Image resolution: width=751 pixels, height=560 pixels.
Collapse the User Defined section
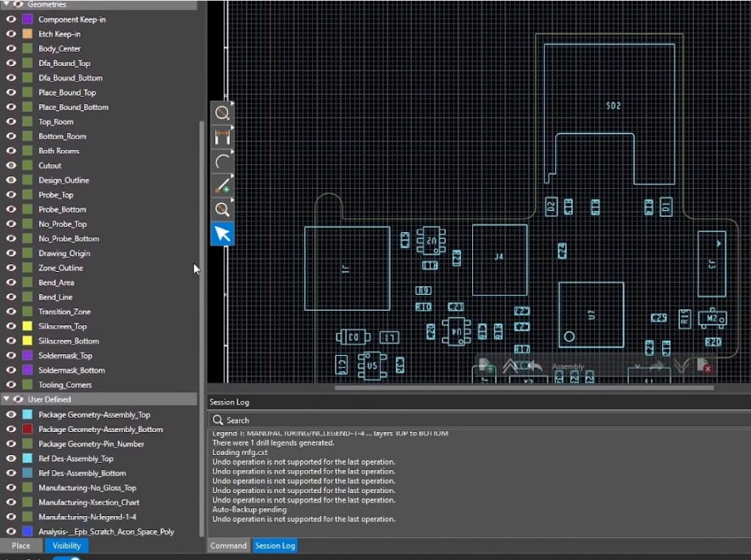6,399
